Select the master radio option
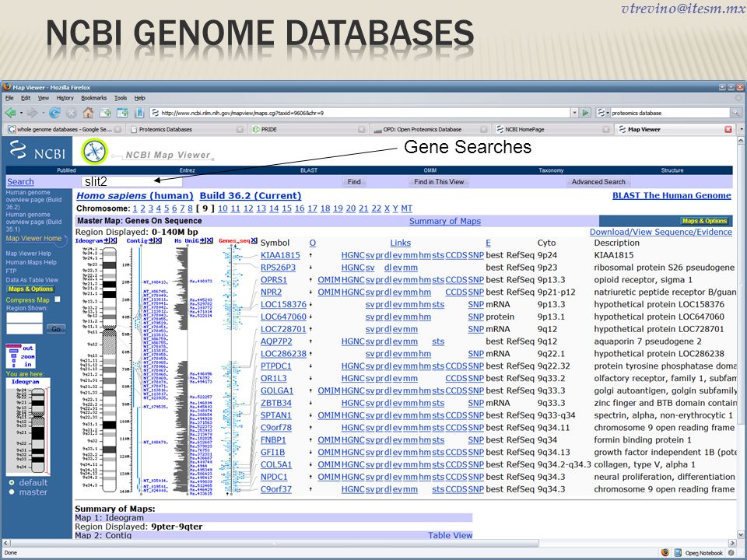Image resolution: width=747 pixels, height=560 pixels. tap(12, 492)
